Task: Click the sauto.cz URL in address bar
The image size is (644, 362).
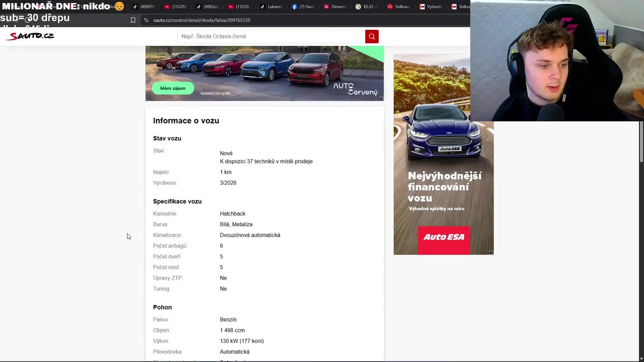Action: tap(202, 20)
